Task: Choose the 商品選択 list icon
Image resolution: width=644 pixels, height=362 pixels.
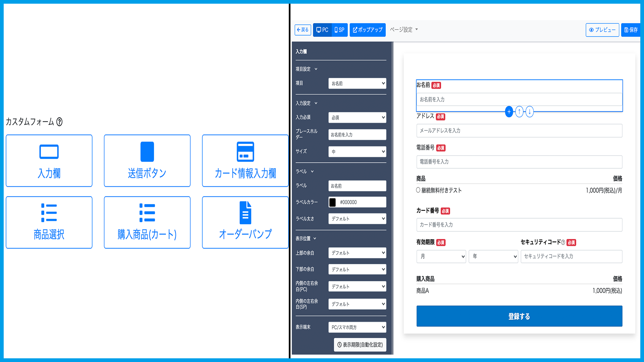Action: point(49,213)
